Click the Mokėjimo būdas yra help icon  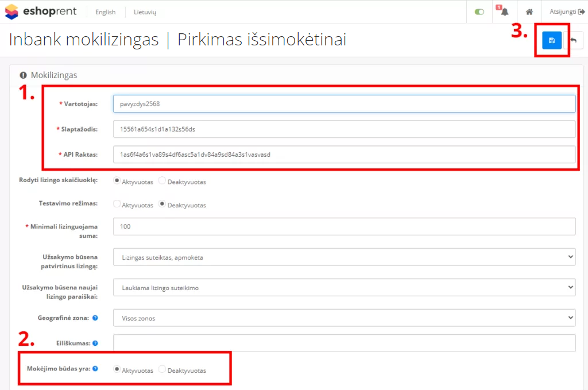(x=95, y=369)
